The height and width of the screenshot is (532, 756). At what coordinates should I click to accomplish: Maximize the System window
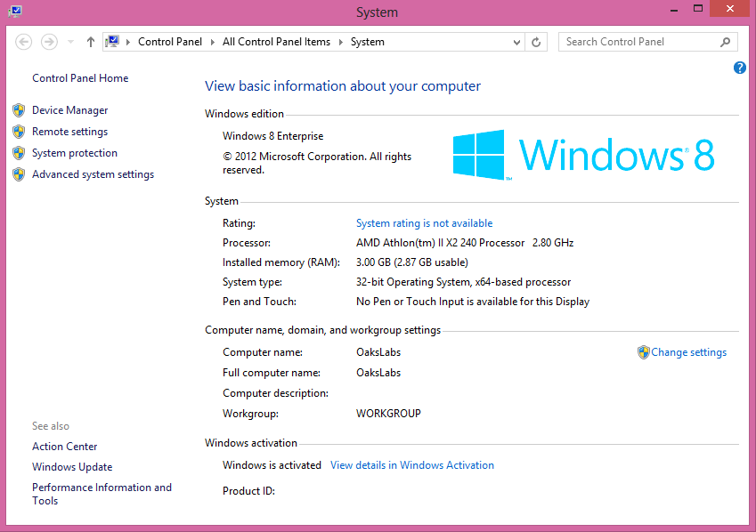697,9
